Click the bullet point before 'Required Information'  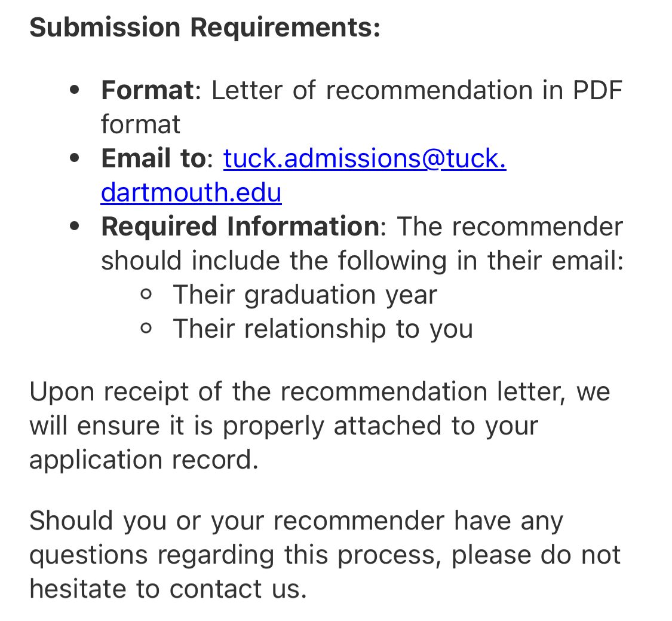(75, 227)
